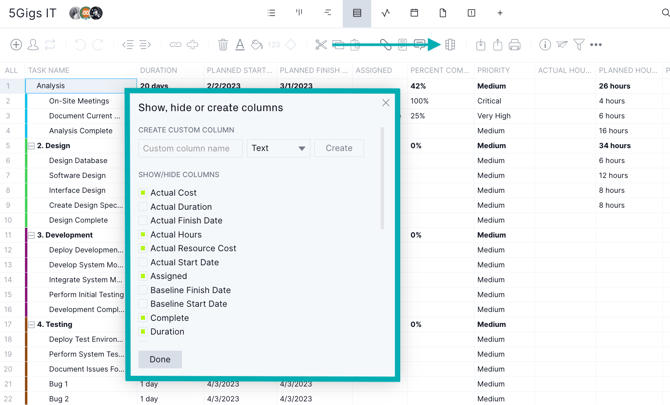The image size is (670, 405).
Task: Uncheck the Assigned column checkbox
Action: (x=143, y=276)
